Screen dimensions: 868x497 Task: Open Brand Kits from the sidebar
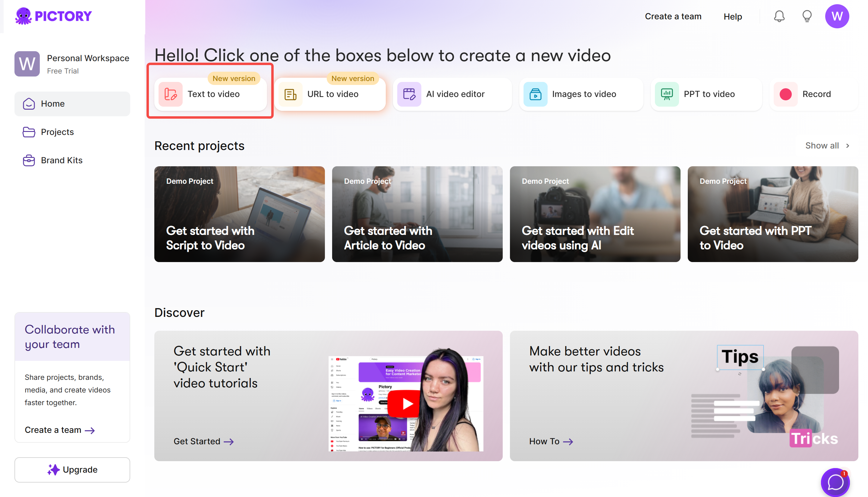point(61,160)
